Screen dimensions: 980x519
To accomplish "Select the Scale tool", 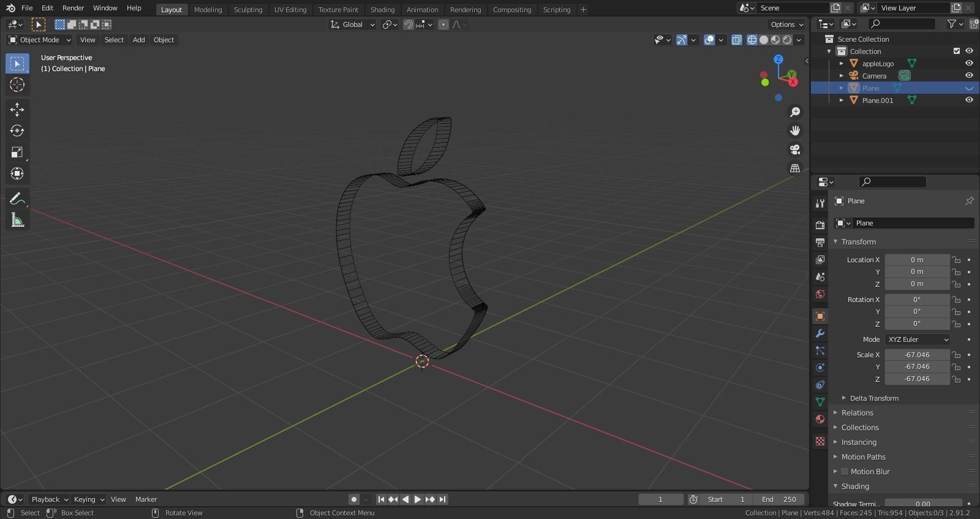I will (x=17, y=152).
